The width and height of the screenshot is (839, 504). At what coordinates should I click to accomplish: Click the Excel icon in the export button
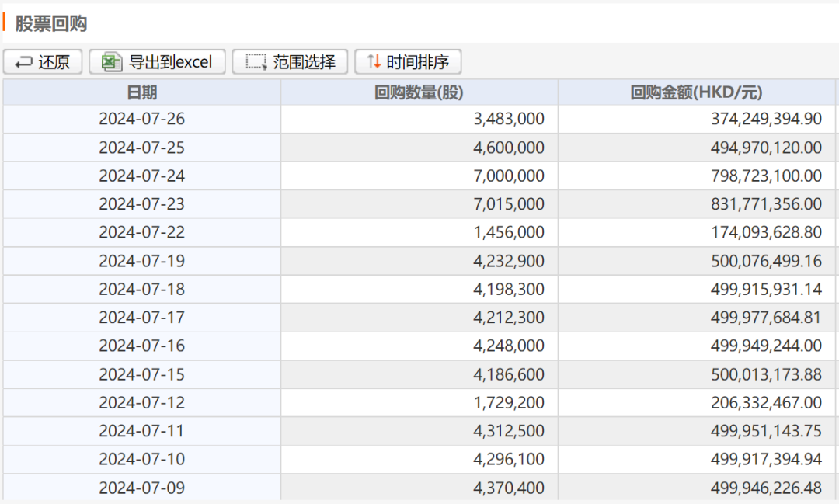(111, 61)
